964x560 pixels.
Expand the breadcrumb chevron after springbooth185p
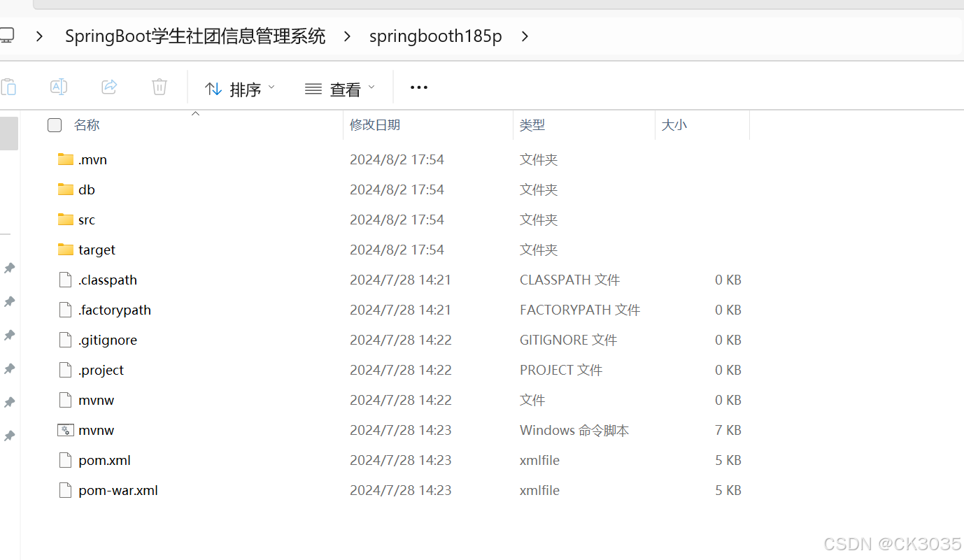525,36
